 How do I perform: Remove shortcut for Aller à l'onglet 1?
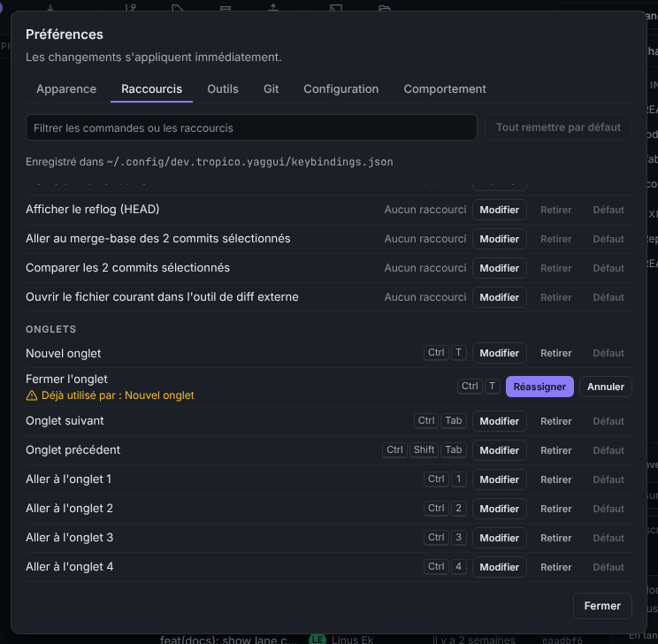coord(555,479)
